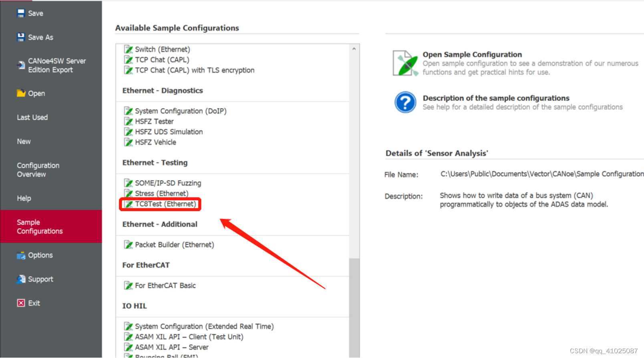
Task: Open the Options menu entry
Action: pos(40,255)
